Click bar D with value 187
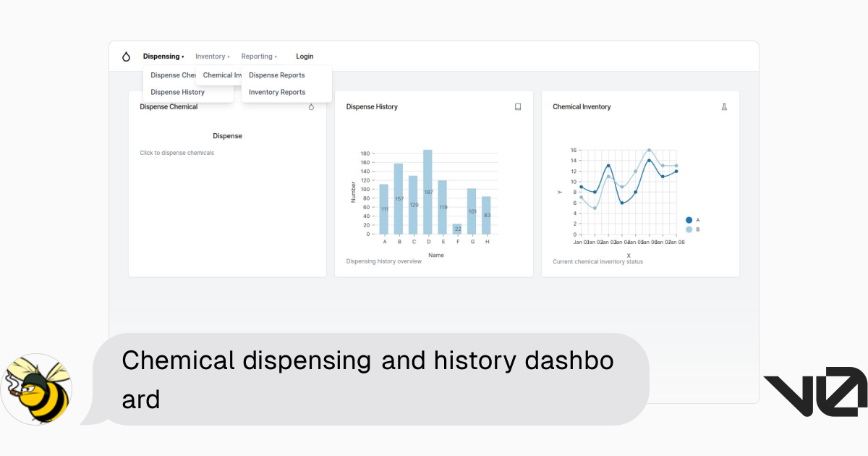The height and width of the screenshot is (456, 868). tap(427, 192)
